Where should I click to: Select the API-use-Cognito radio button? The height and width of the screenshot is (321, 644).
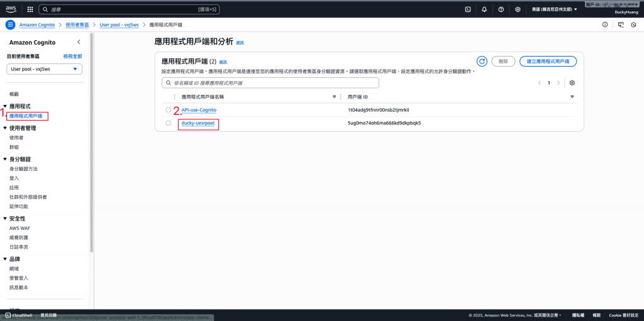pyautogui.click(x=169, y=109)
